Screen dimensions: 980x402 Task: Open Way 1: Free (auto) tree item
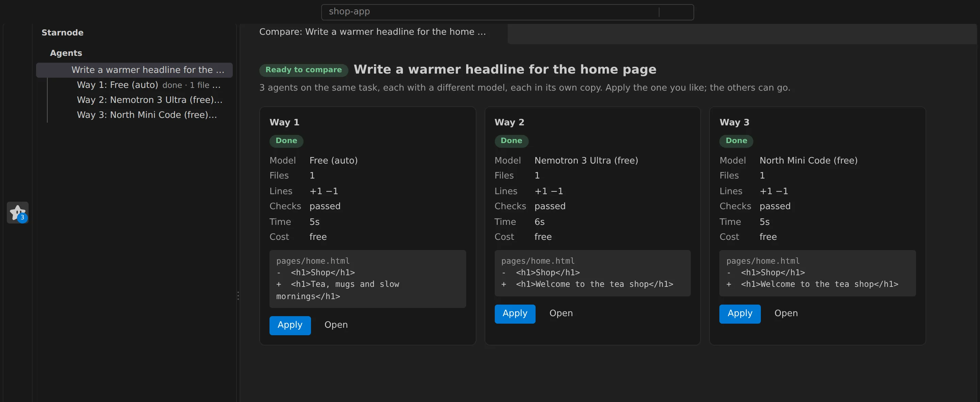point(134,85)
